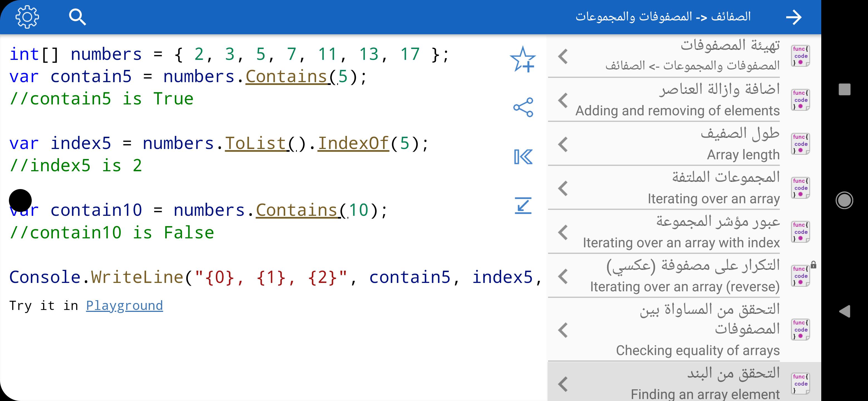
Task: Tap the ToList method link
Action: 255,143
